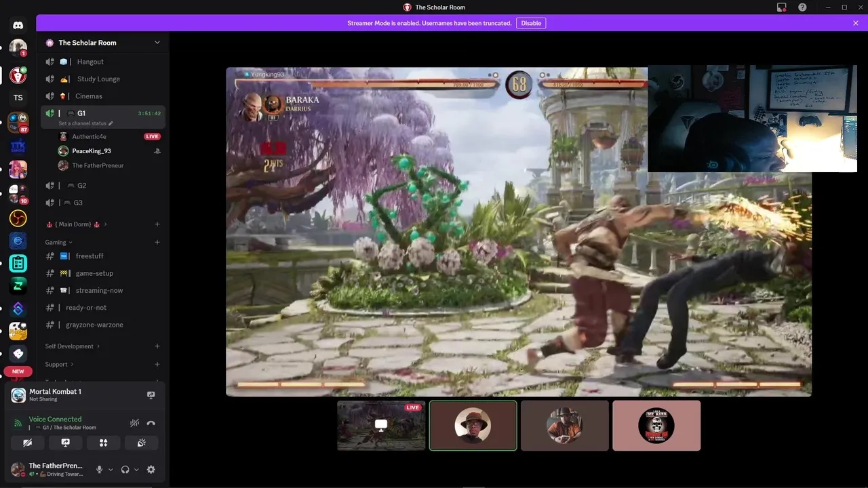Expand the Support category

click(60, 364)
